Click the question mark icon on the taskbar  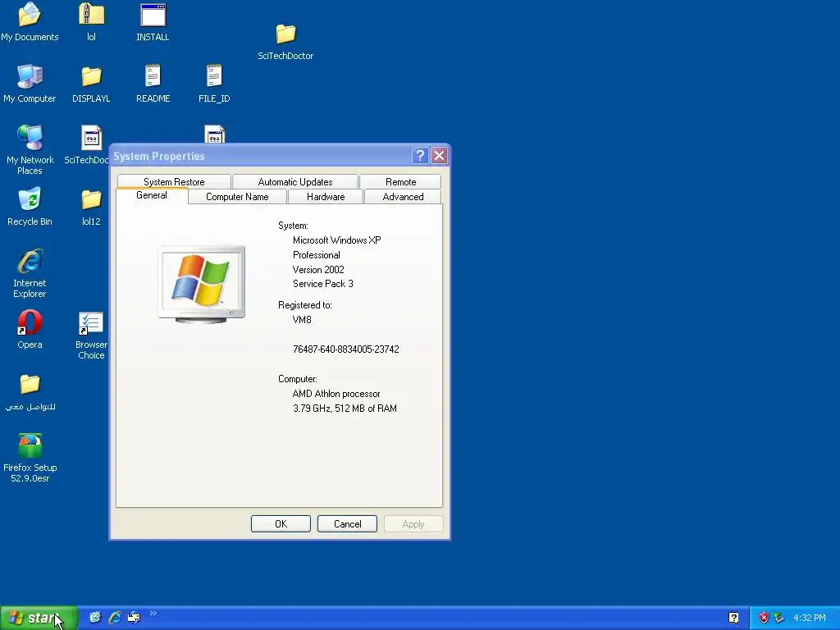coord(734,619)
